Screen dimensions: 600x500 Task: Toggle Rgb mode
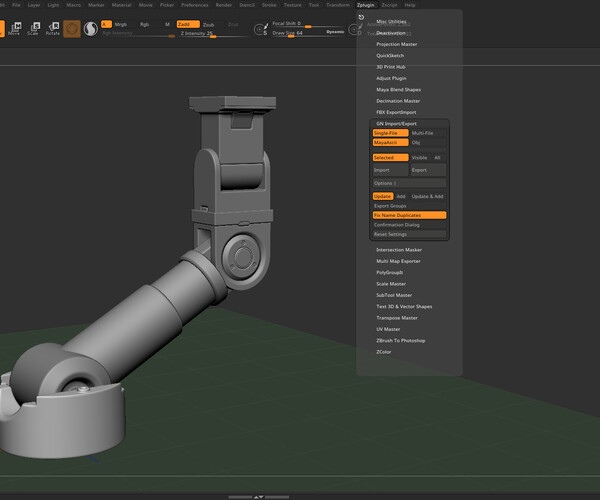pyautogui.click(x=144, y=24)
